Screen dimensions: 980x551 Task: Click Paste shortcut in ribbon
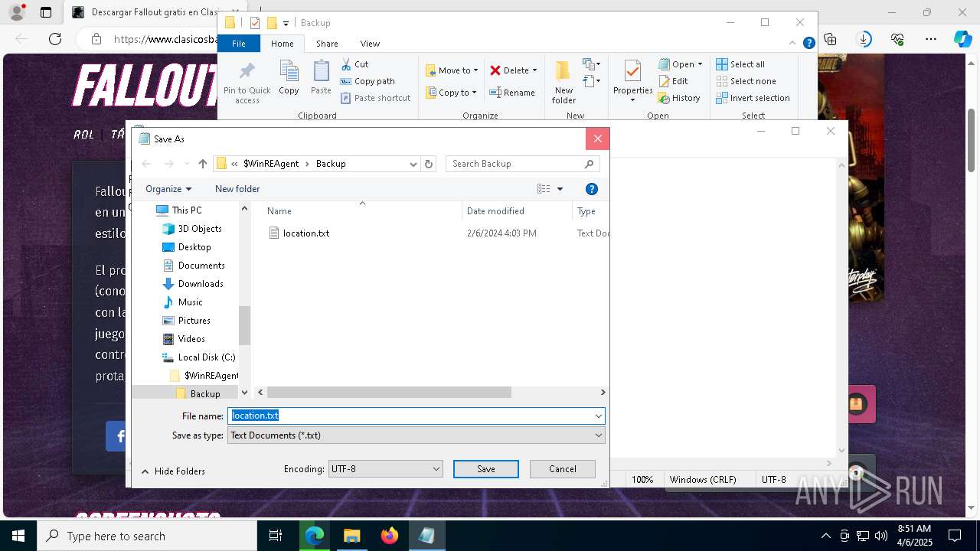pyautogui.click(x=375, y=98)
